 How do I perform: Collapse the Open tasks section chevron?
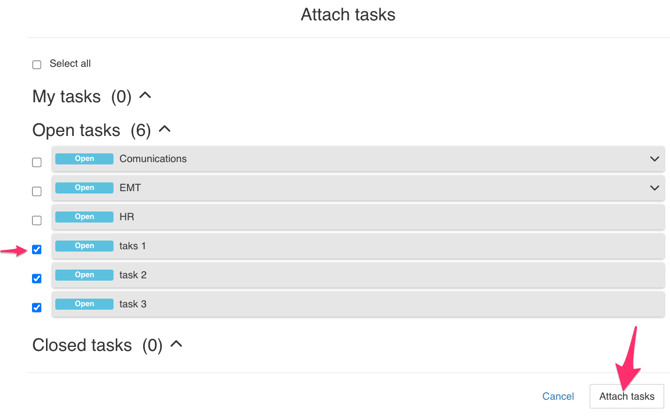pos(165,129)
